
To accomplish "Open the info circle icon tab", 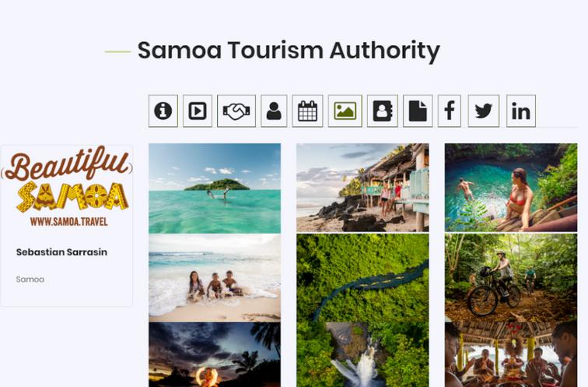I will click(x=163, y=111).
